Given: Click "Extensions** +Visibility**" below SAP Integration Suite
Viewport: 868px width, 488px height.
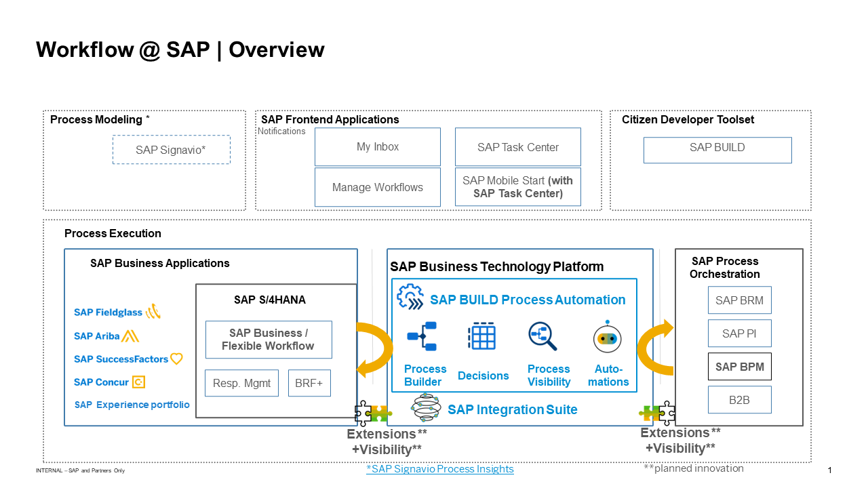Looking at the screenshot, I should [x=387, y=441].
